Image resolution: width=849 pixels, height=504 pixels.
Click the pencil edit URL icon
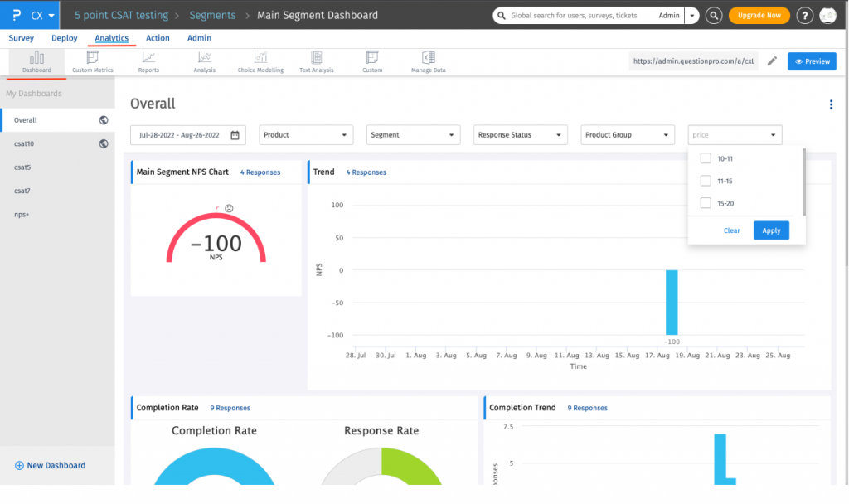pyautogui.click(x=772, y=61)
